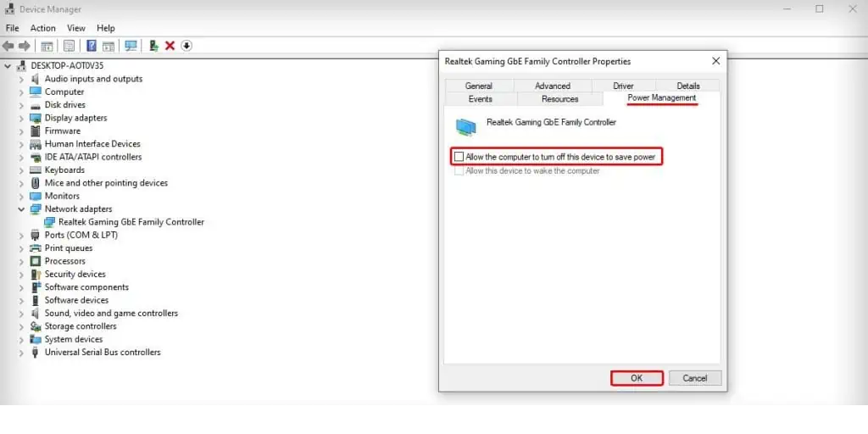Close the Realtek Properties dialog
Screen dimensions: 868x434
tap(715, 61)
